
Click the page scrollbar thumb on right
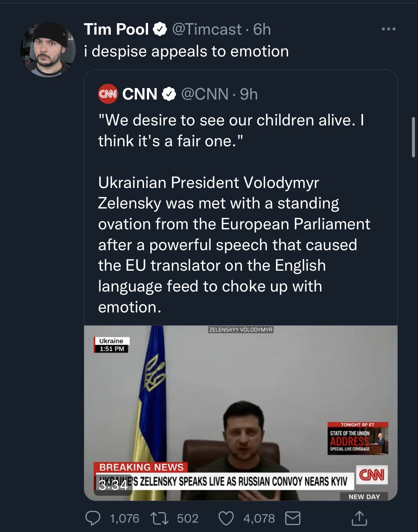(413, 137)
